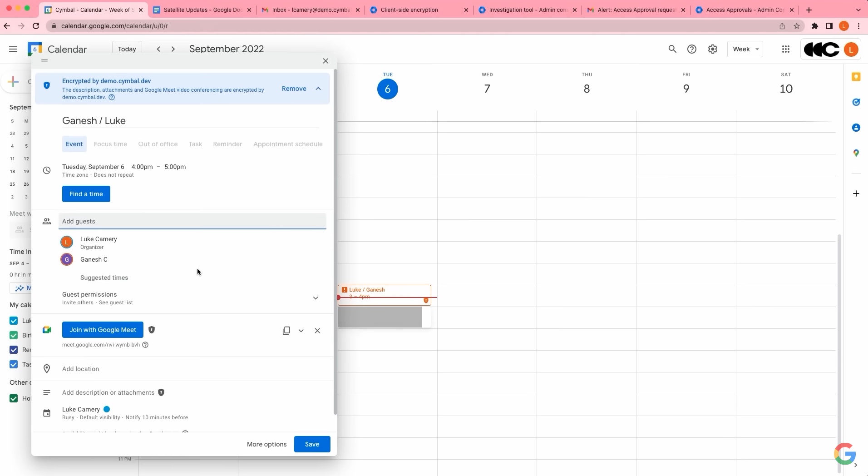Open the Week view dropdown
The height and width of the screenshot is (476, 868).
745,49
